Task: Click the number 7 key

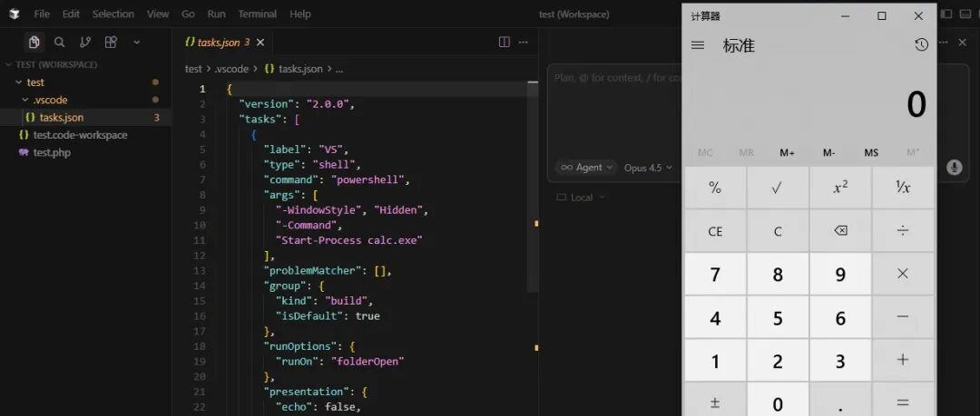Action: pos(715,274)
